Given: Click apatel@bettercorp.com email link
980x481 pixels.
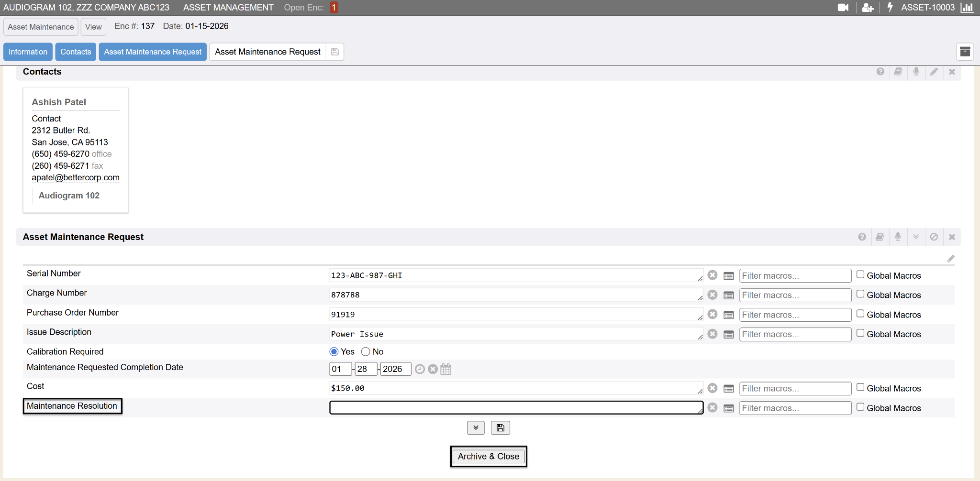Looking at the screenshot, I should point(76,177).
